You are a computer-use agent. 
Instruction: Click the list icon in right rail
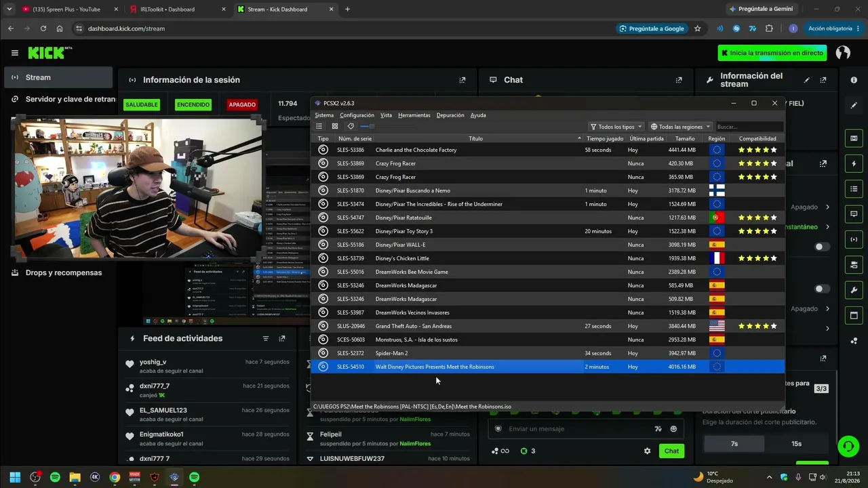tap(854, 188)
